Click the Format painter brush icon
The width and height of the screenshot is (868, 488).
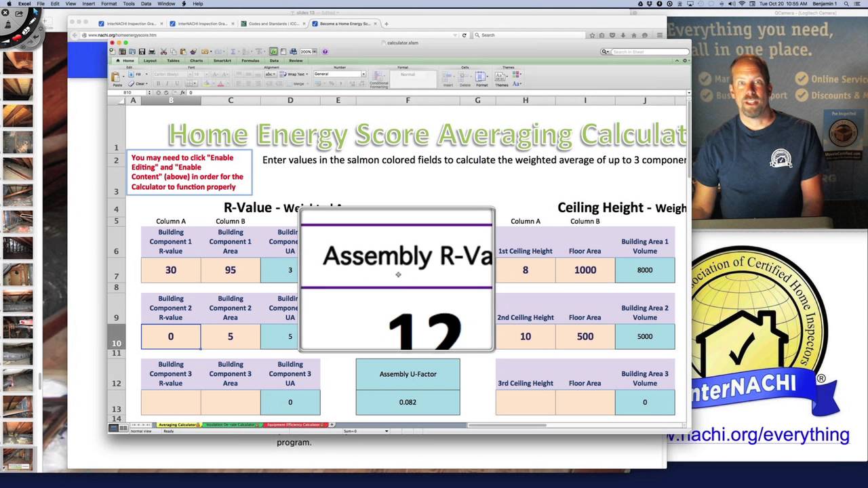(x=193, y=52)
